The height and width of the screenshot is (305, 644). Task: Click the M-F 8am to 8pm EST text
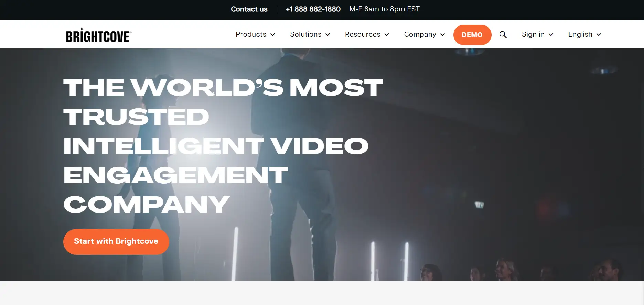[x=384, y=9]
